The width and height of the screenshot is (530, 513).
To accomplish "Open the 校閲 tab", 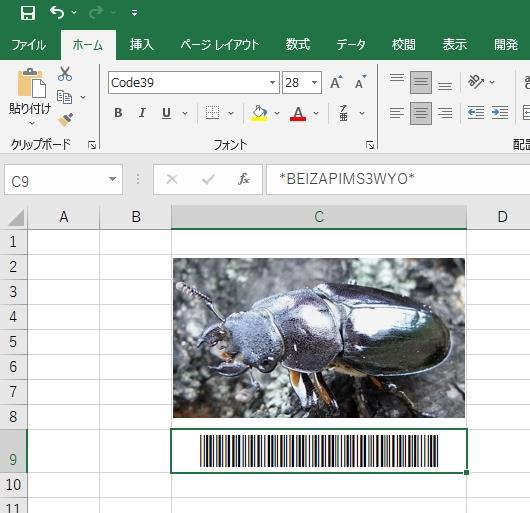I will (x=403, y=45).
